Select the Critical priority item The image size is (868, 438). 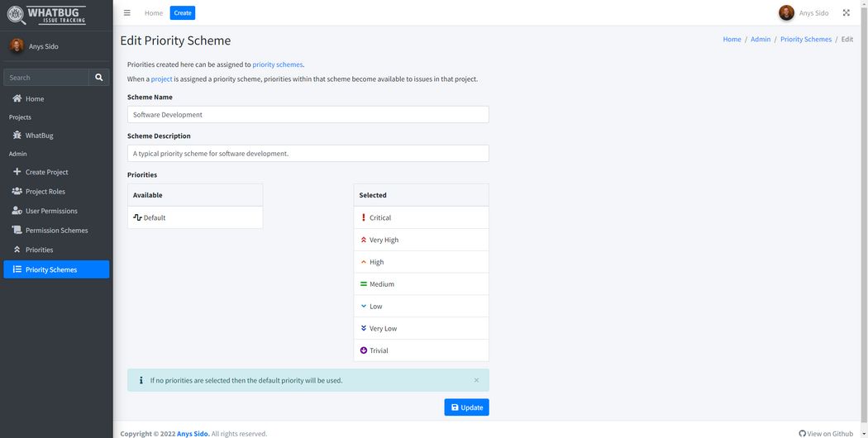tap(421, 218)
